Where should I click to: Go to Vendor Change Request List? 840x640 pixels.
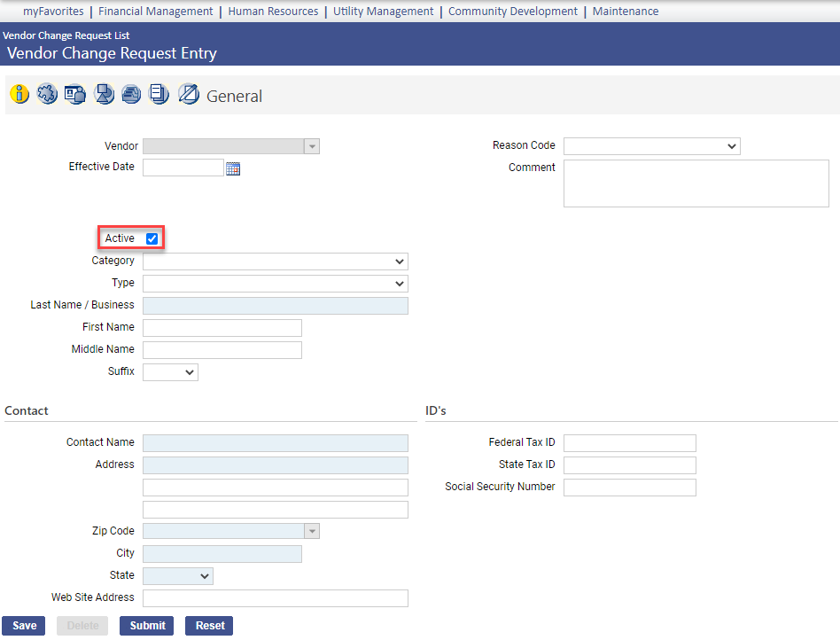click(x=66, y=35)
